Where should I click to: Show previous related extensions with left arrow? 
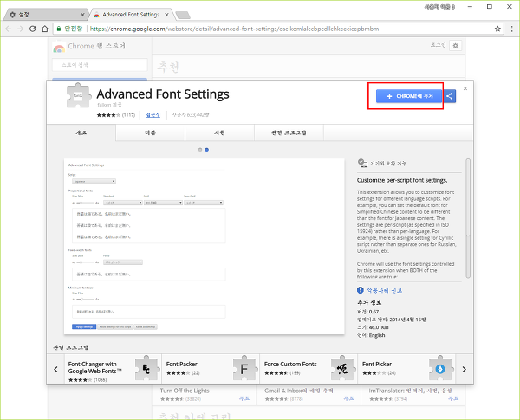[x=55, y=369]
